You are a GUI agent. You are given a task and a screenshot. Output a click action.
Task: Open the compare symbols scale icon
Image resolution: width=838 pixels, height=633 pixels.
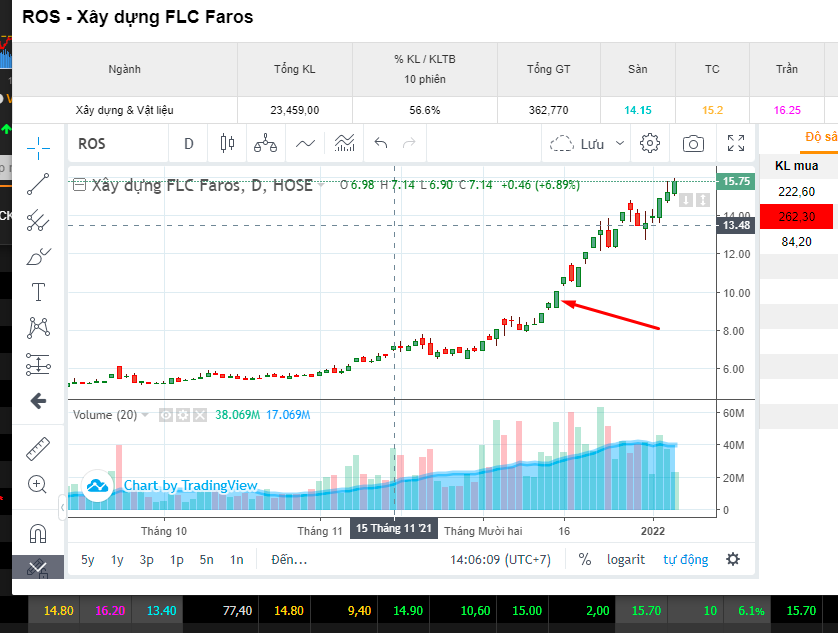pyautogui.click(x=265, y=144)
